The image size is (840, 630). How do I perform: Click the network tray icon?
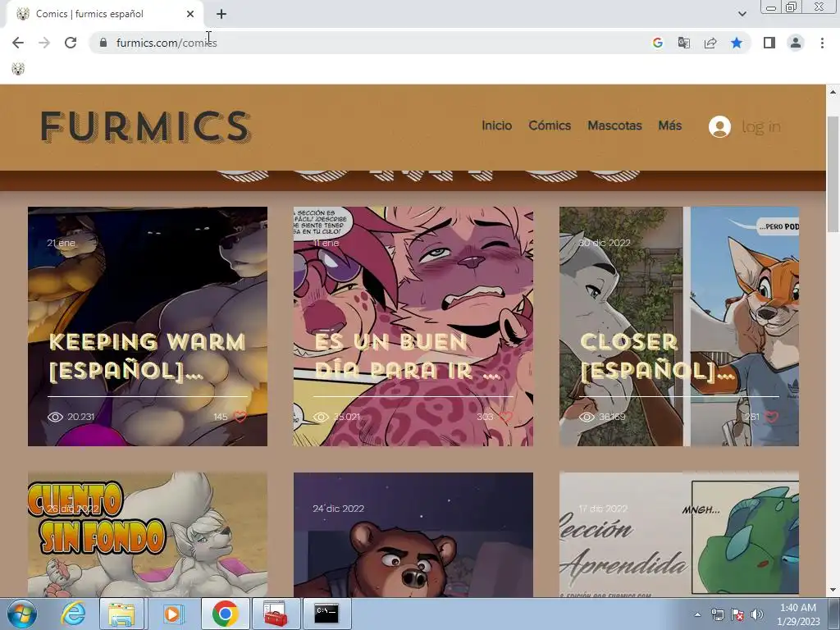tap(717, 614)
